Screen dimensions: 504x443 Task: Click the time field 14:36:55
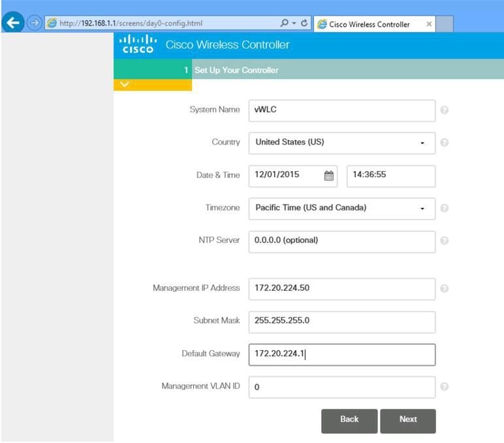(x=391, y=176)
